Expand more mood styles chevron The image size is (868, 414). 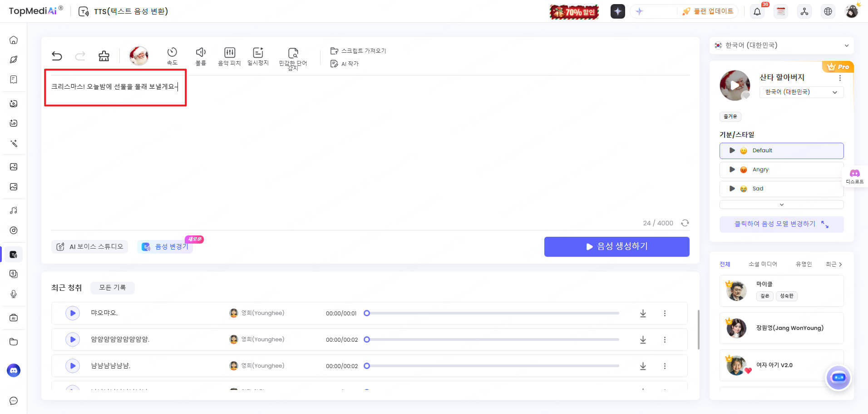tap(781, 205)
